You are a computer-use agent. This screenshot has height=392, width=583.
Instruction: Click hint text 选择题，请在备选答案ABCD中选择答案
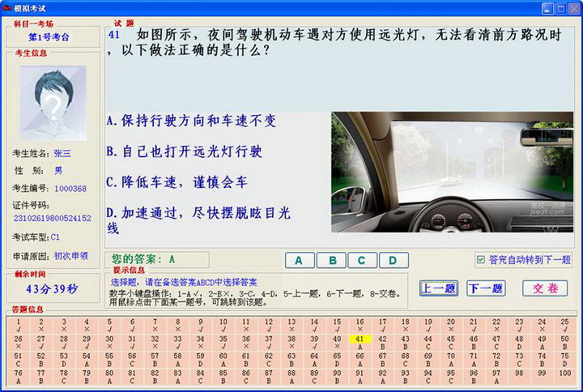(x=184, y=282)
